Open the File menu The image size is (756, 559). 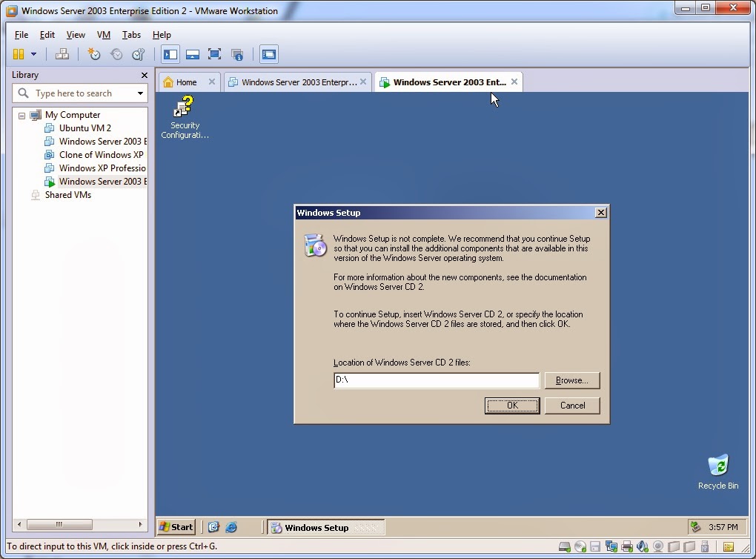[x=21, y=35]
